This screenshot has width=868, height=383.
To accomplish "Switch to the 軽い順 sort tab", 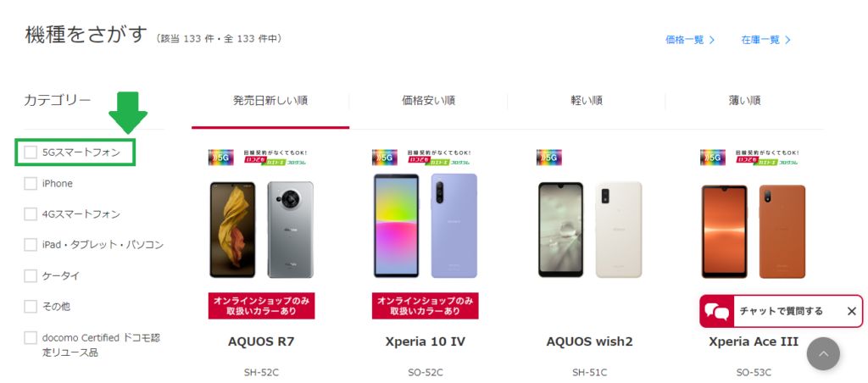I will point(587,101).
